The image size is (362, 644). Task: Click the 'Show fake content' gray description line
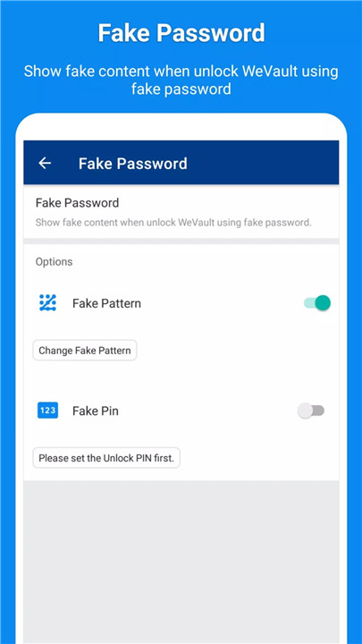tap(173, 223)
